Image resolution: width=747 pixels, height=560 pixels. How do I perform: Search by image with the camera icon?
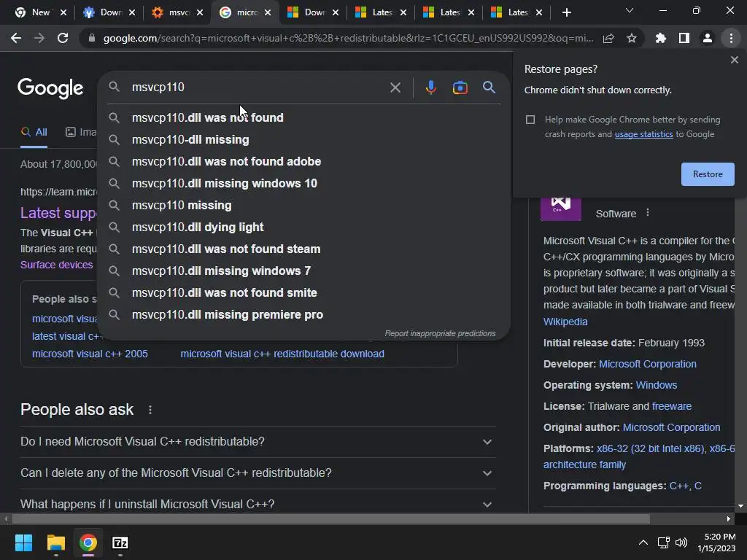coord(460,87)
